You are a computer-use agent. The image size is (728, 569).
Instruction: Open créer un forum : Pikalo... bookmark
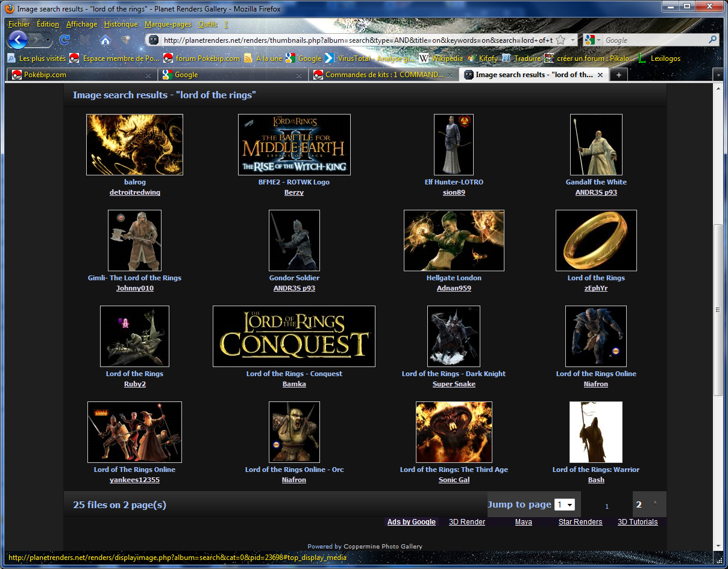(589, 58)
